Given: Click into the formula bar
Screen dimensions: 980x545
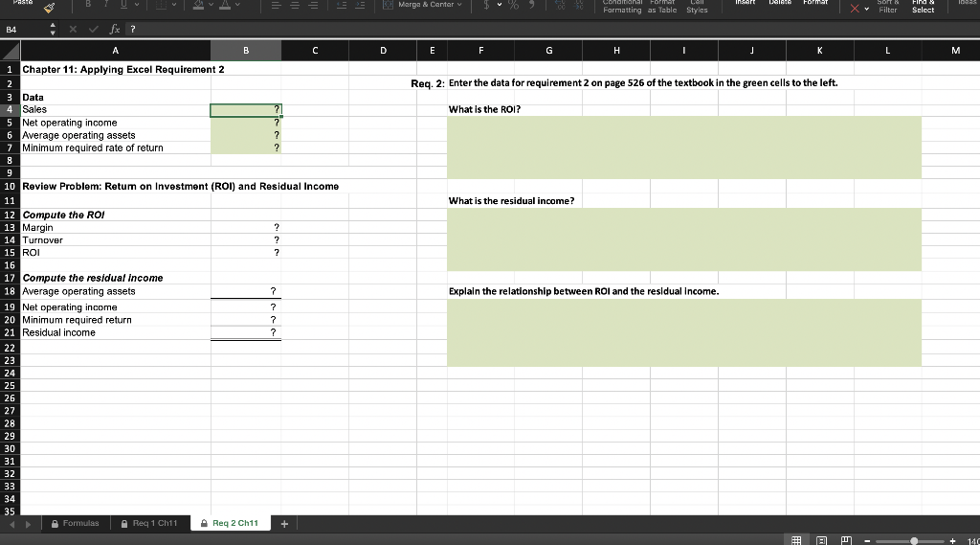Looking at the screenshot, I should (x=553, y=30).
